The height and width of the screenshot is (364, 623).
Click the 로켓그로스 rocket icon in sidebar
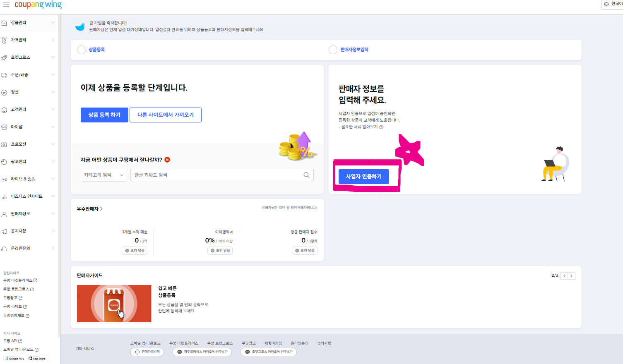(x=4, y=57)
